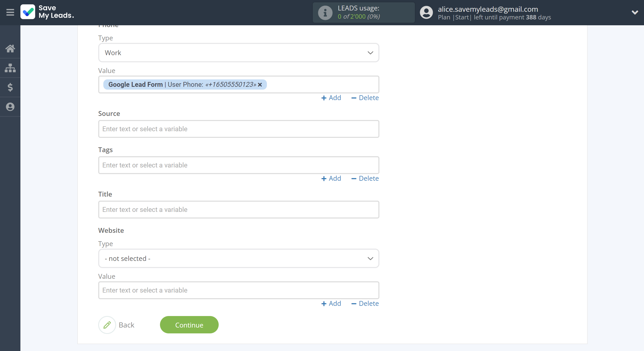Click the user avatar icon

(426, 13)
